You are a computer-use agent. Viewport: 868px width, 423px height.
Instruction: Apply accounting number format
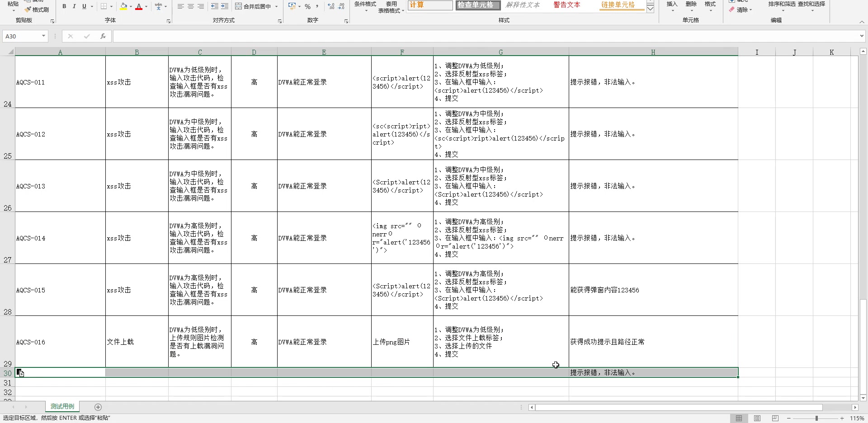click(292, 6)
